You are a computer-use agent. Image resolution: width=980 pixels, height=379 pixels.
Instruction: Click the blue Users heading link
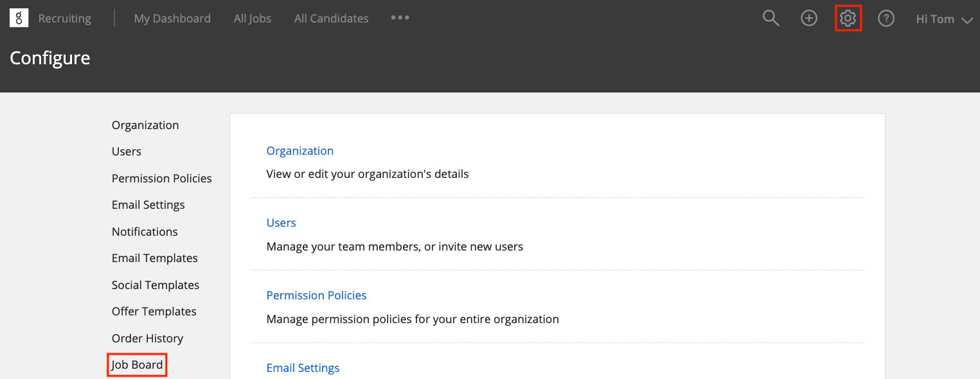tap(281, 223)
